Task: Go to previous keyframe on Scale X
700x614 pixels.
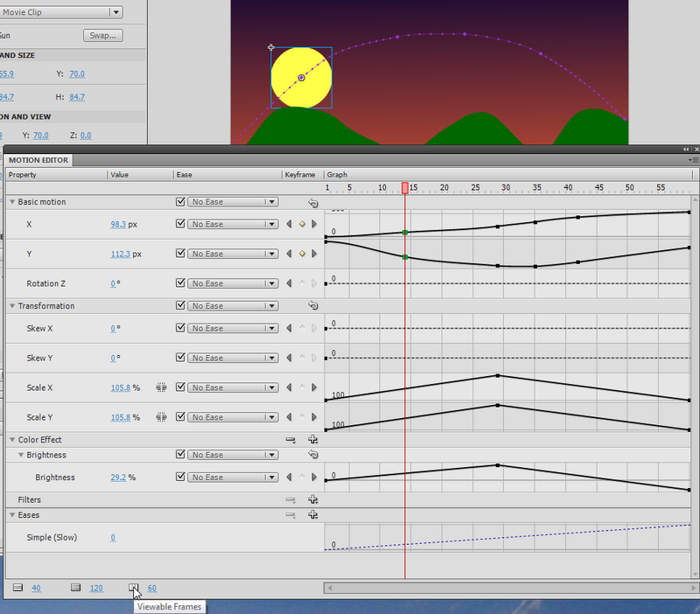Action: (x=290, y=387)
